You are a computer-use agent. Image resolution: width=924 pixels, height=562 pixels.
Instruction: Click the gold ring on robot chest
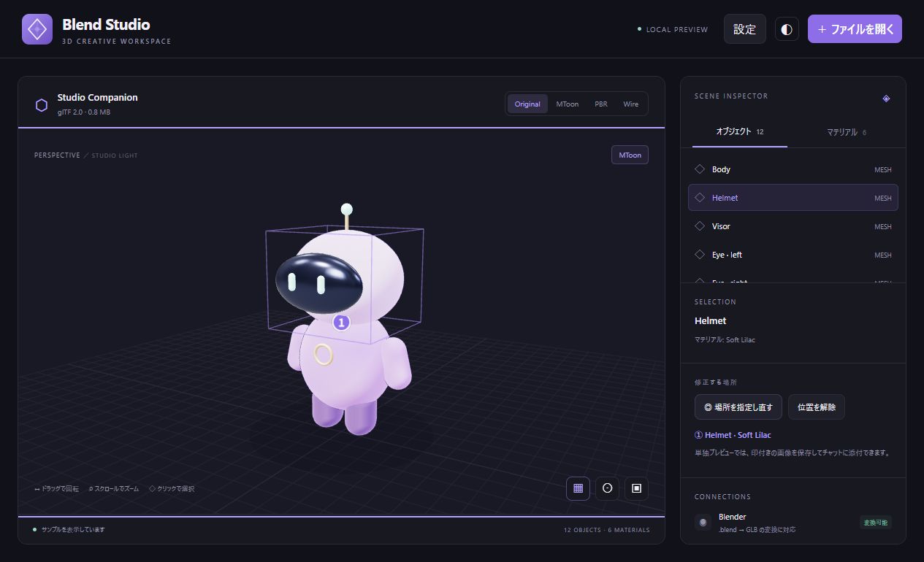pyautogui.click(x=324, y=354)
